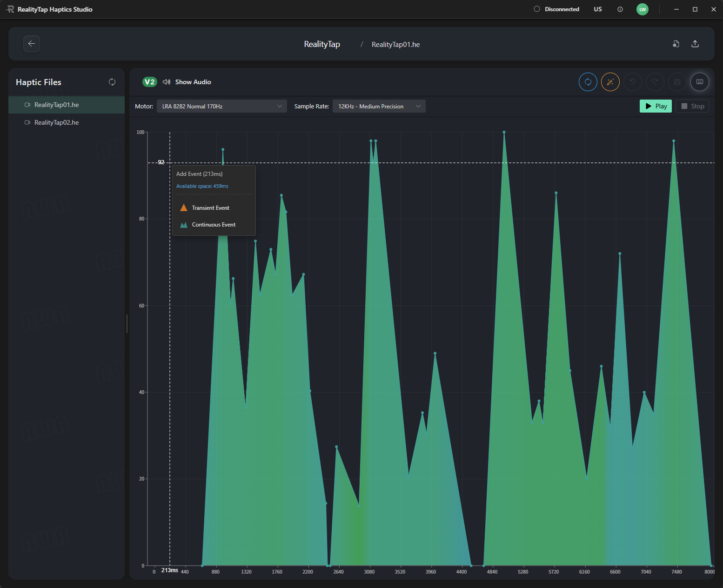Image resolution: width=723 pixels, height=588 pixels.
Task: Stop haptic playback
Action: [x=692, y=106]
